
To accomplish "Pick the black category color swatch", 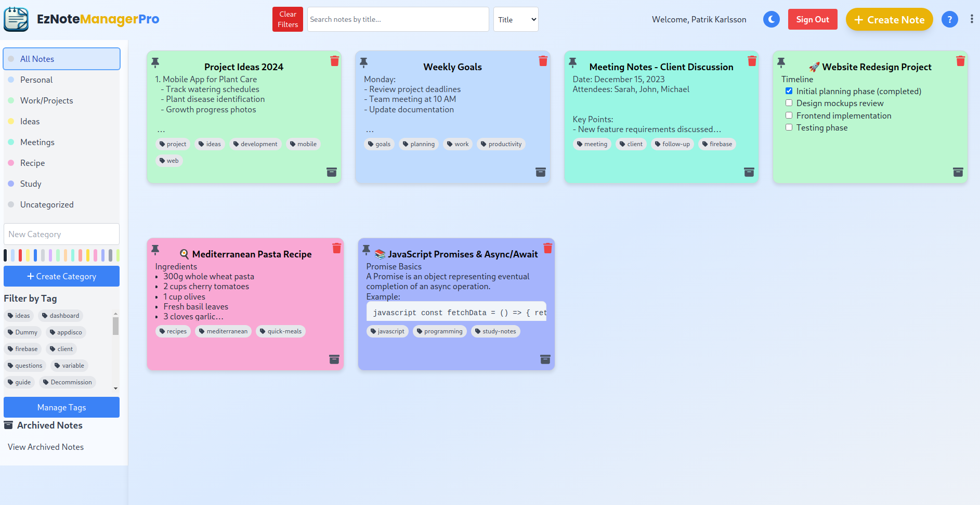I will [x=5, y=255].
